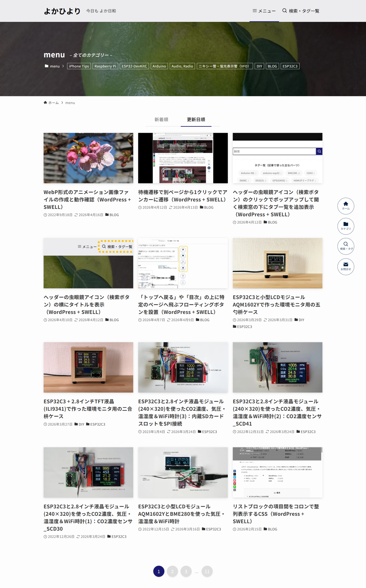
Task: Click the header search・タグ一覧 magnifier icon
Action: (x=284, y=11)
